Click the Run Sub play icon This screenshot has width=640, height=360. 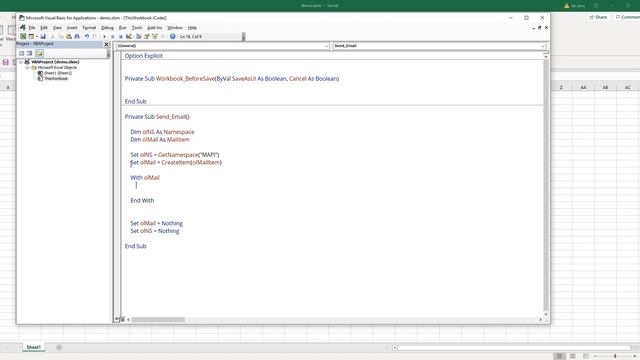click(x=104, y=36)
